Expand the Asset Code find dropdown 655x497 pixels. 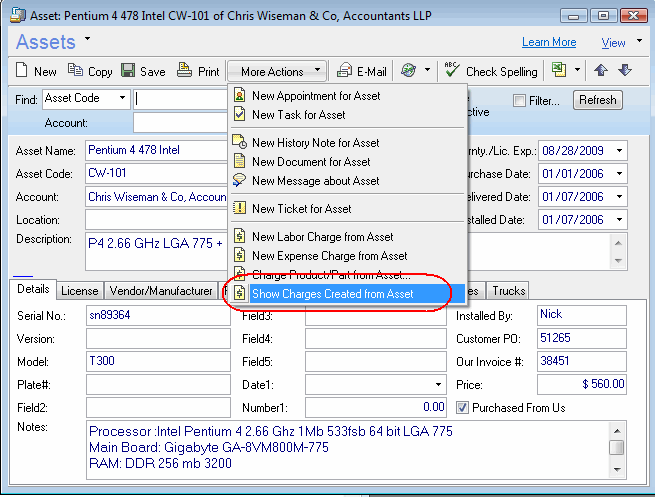point(122,98)
